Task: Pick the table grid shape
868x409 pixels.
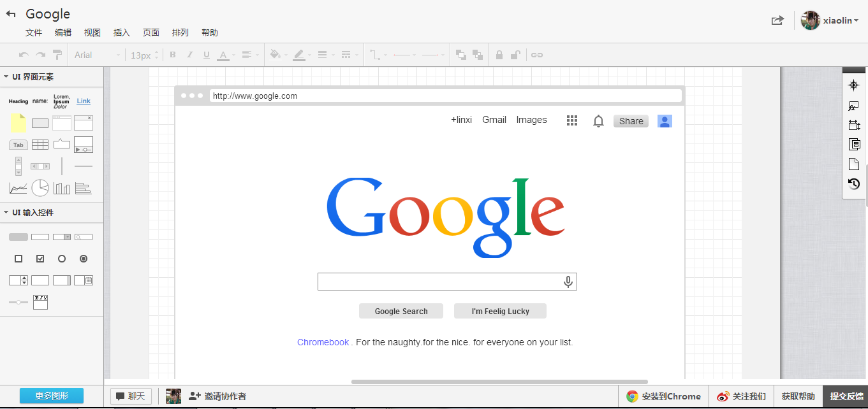Action: (x=40, y=145)
